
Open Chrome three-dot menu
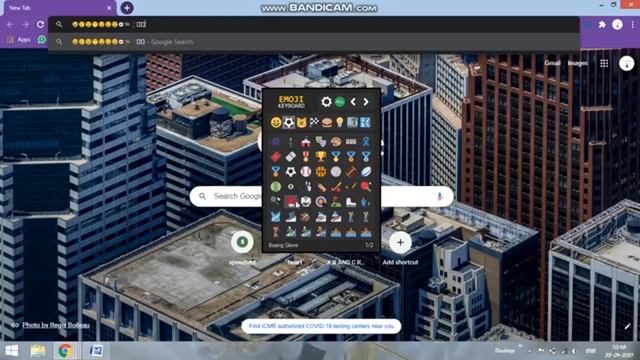pyautogui.click(x=632, y=24)
